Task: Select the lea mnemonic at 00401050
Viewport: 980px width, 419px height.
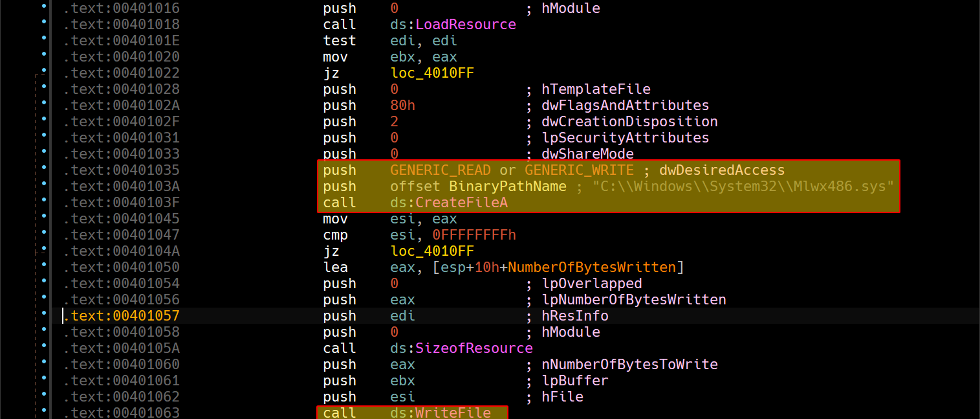Action: click(335, 267)
